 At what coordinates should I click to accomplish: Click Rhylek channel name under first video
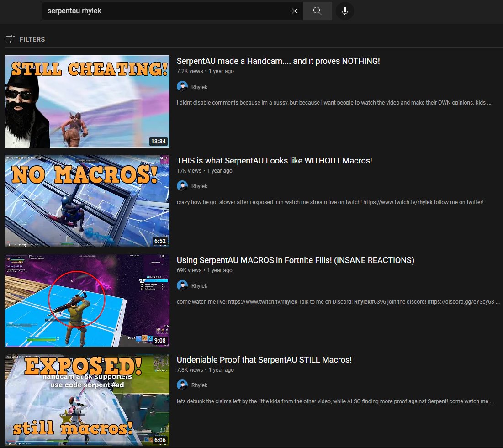200,87
